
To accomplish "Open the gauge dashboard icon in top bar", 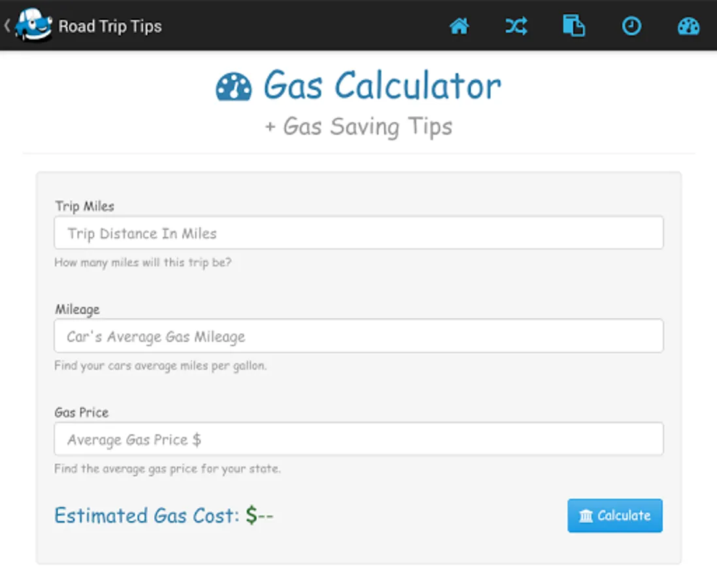I will [688, 26].
